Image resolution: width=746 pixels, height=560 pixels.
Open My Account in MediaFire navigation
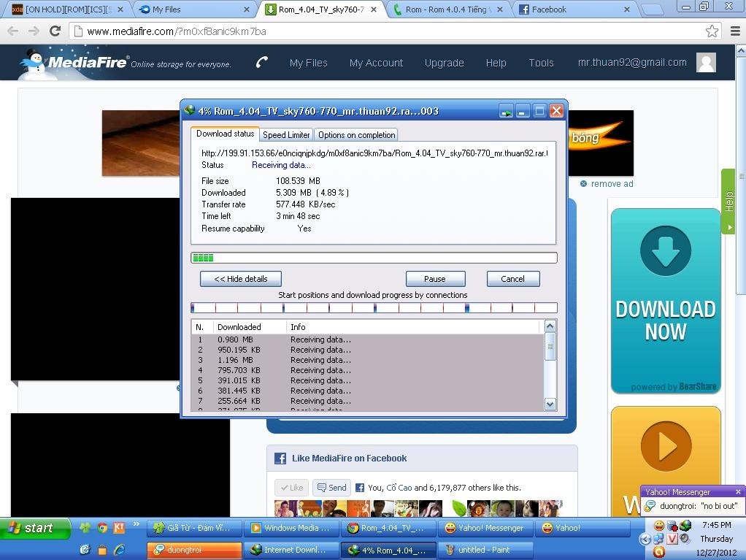click(x=376, y=63)
